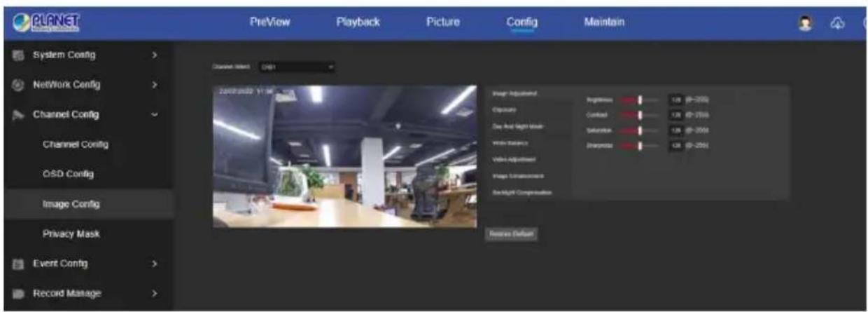Click the camera live preview image
The image size is (868, 312).
[x=344, y=156]
